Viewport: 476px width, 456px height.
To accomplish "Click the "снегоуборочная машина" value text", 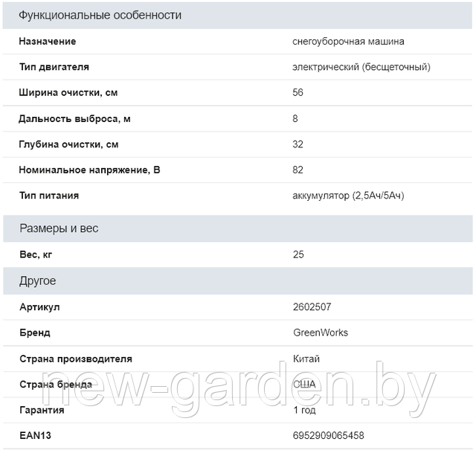I will tap(349, 42).
